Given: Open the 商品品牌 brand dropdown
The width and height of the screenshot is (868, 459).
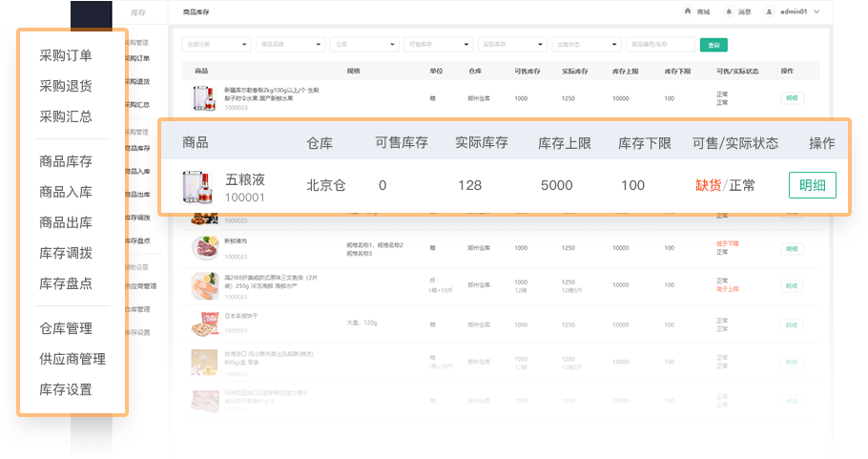Looking at the screenshot, I should coord(290,44).
